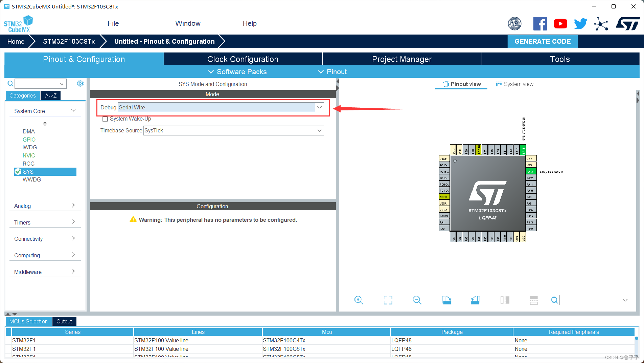This screenshot has height=363, width=644.
Task: Select the Categories tab
Action: 23,95
